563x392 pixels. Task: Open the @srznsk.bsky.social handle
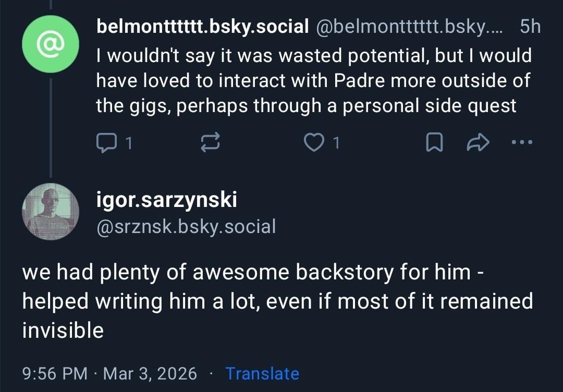click(x=186, y=226)
